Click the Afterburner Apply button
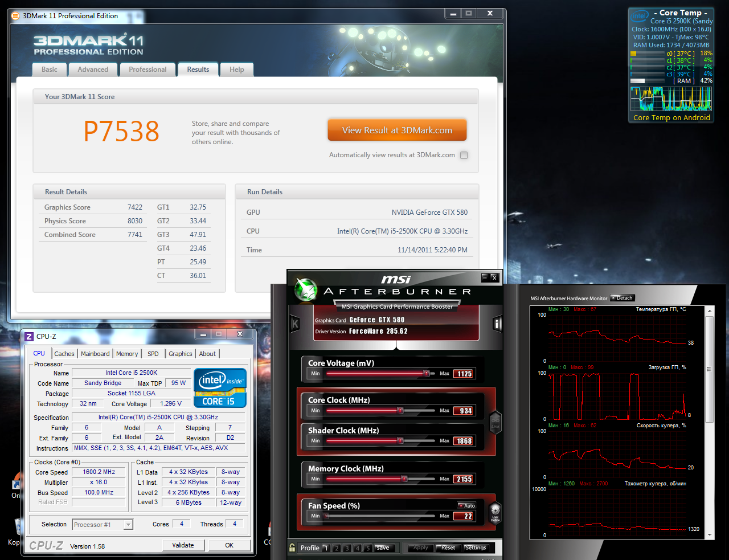Viewport: 729px width, 560px height. point(420,548)
